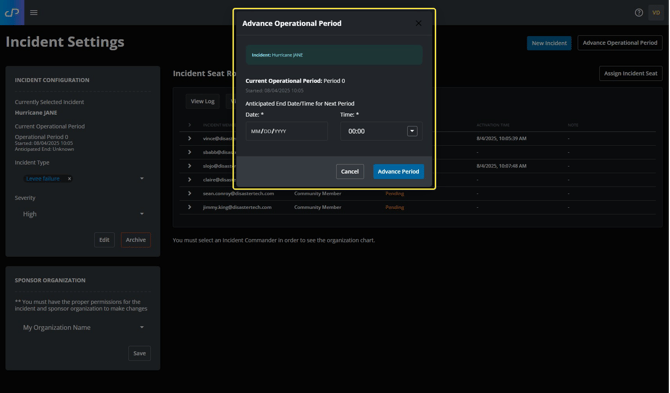
Task: Click the Date input field
Action: click(x=287, y=131)
